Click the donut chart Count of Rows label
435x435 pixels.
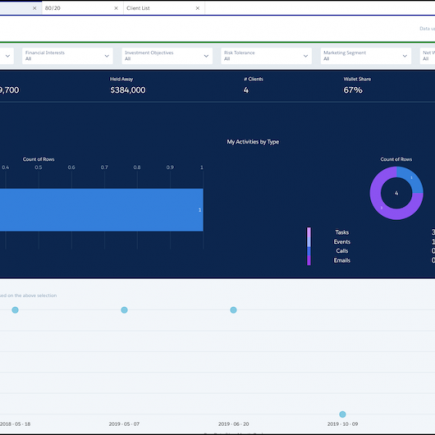point(396,159)
